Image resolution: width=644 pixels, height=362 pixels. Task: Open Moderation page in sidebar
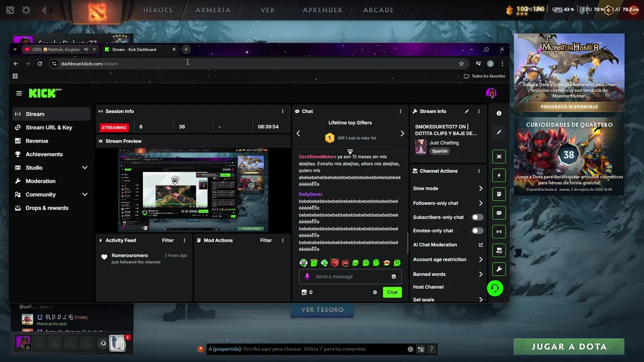[51, 181]
